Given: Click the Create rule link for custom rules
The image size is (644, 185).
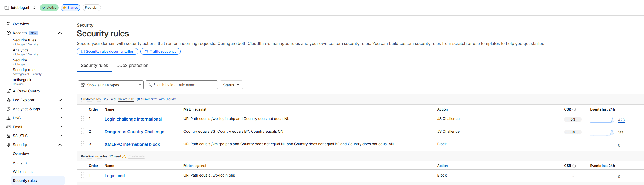Looking at the screenshot, I should (x=126, y=99).
